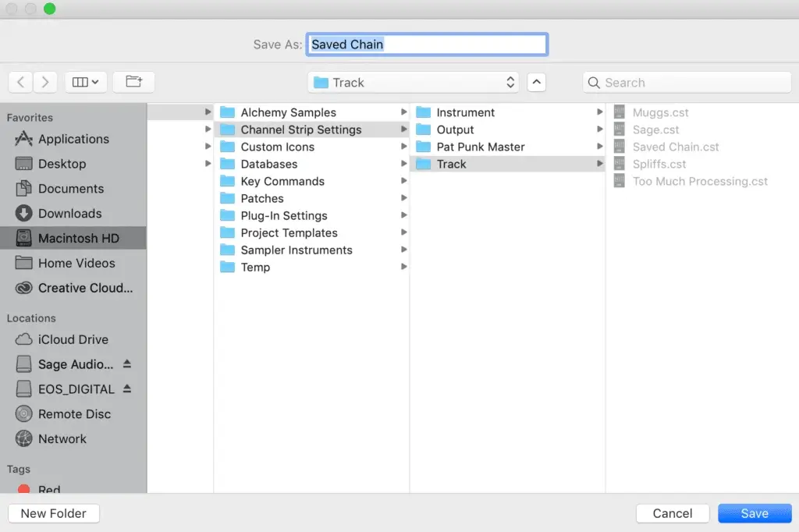Open the column view options button
The width and height of the screenshot is (799, 532).
pos(86,82)
